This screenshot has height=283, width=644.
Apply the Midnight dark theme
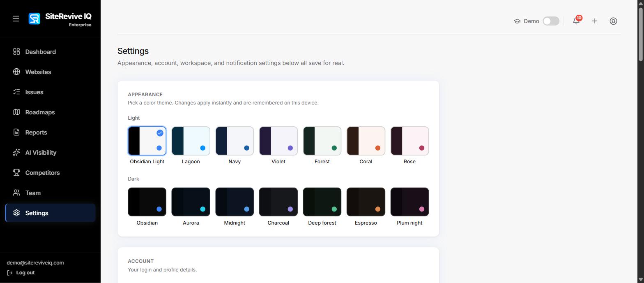coord(235,202)
